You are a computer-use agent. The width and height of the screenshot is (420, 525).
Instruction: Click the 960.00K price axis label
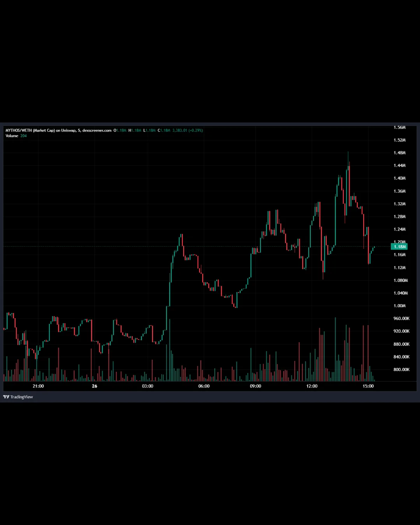(x=401, y=318)
